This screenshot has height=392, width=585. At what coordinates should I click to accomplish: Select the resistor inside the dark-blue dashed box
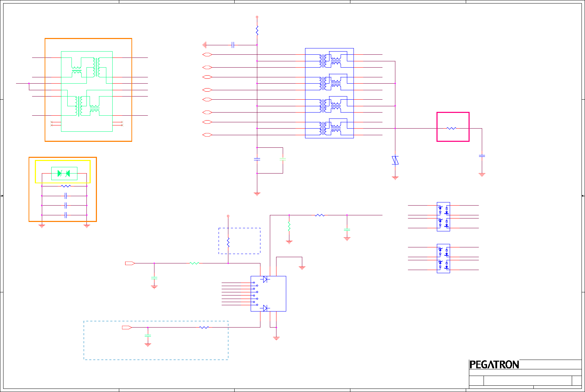click(x=228, y=243)
